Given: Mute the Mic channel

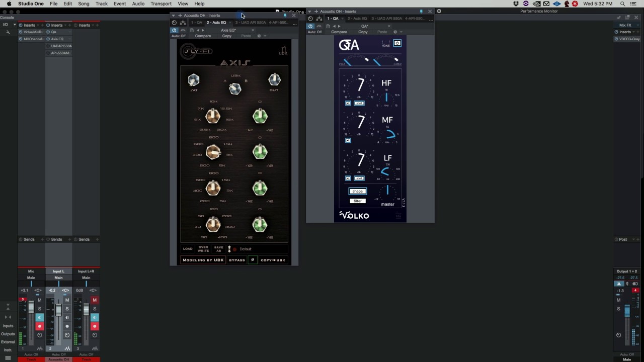Looking at the screenshot, I should click(x=40, y=300).
